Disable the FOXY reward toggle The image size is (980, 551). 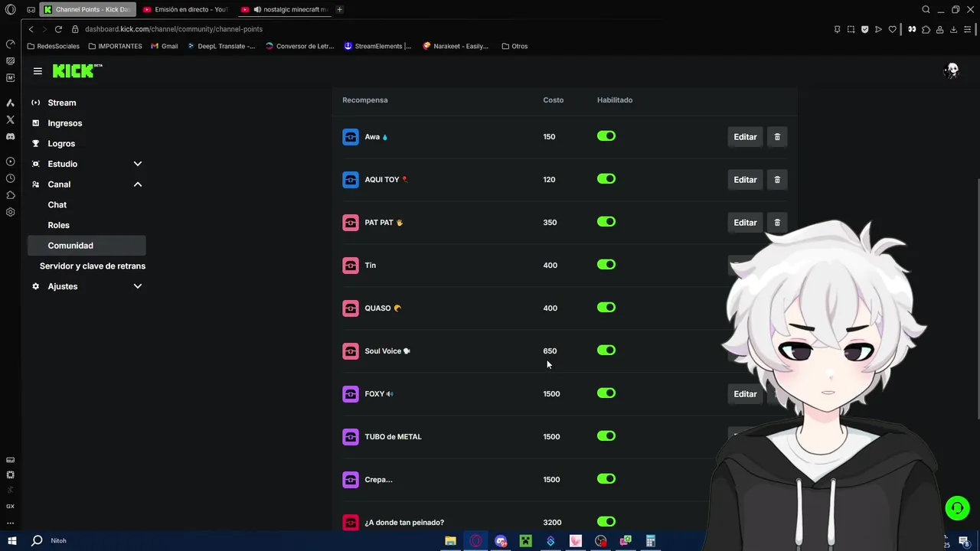pyautogui.click(x=606, y=393)
